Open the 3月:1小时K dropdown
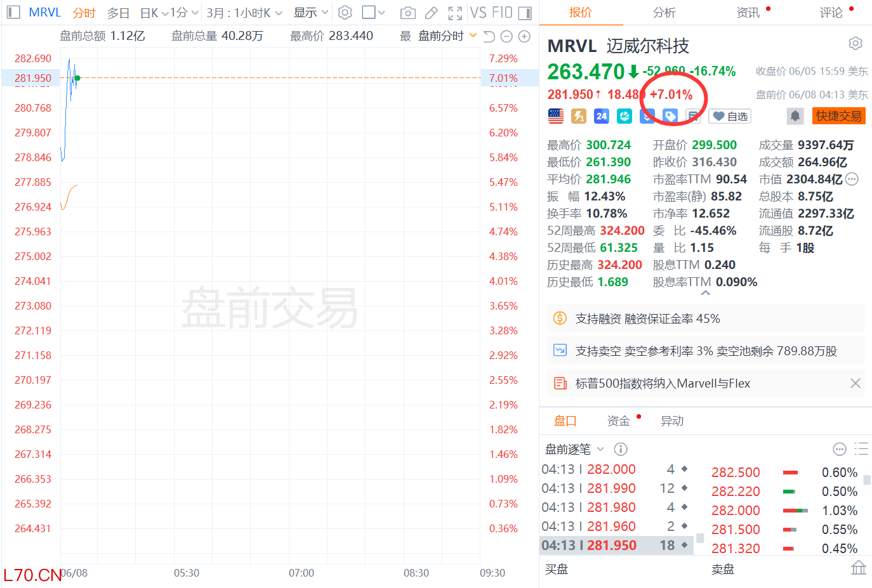 pyautogui.click(x=244, y=13)
